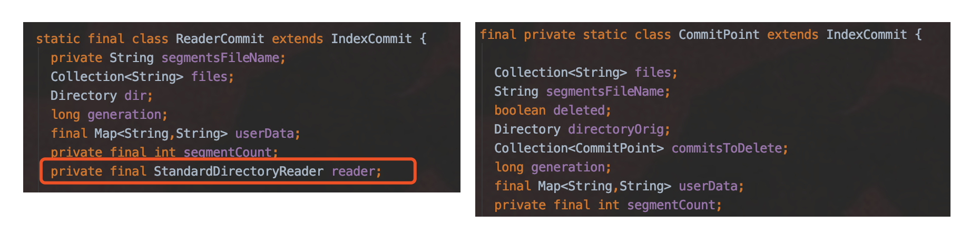Click files field in right code panel
The height and width of the screenshot is (244, 980).
(653, 73)
